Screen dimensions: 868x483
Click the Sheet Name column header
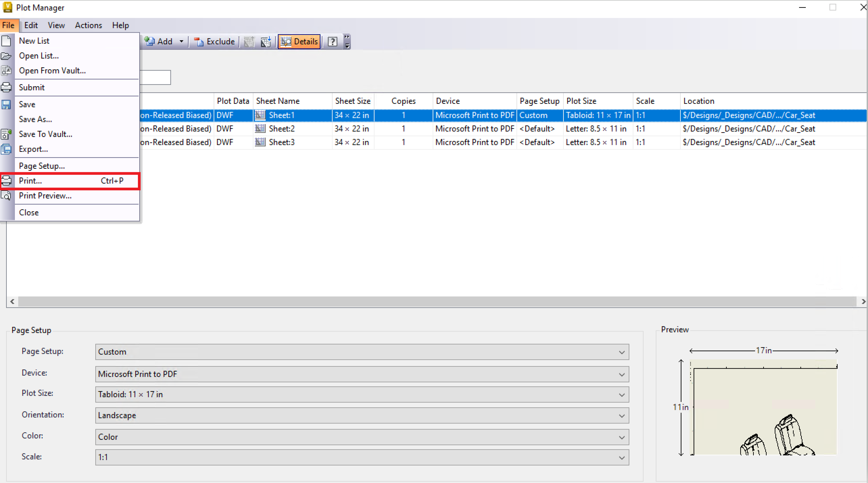(278, 101)
